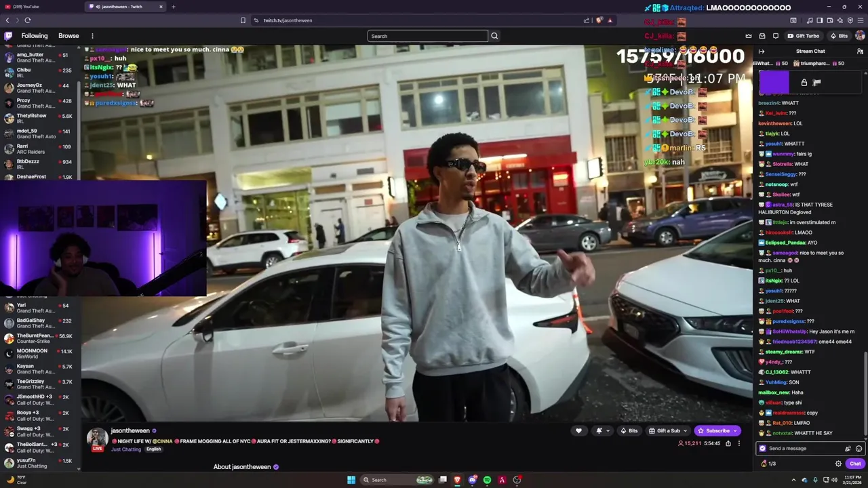Click the Gift Turbo button
Image resolution: width=868 pixels, height=488 pixels.
804,36
